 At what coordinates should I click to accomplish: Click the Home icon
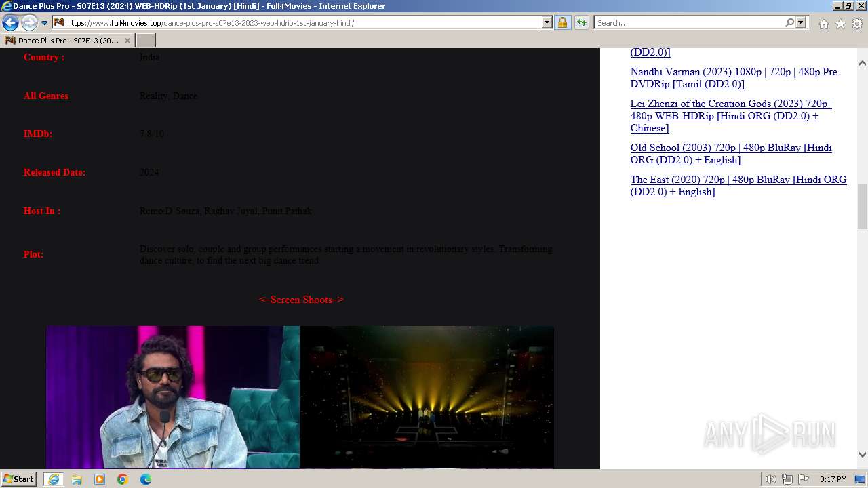823,24
